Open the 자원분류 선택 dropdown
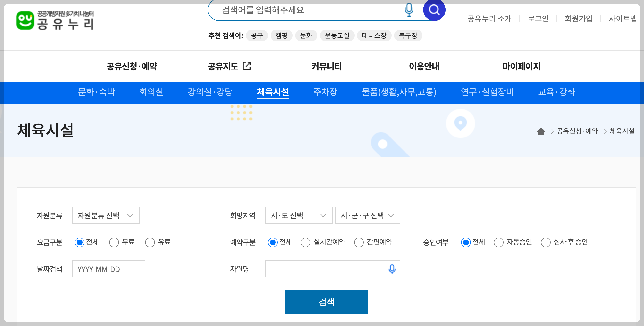The image size is (644, 326). coord(106,215)
